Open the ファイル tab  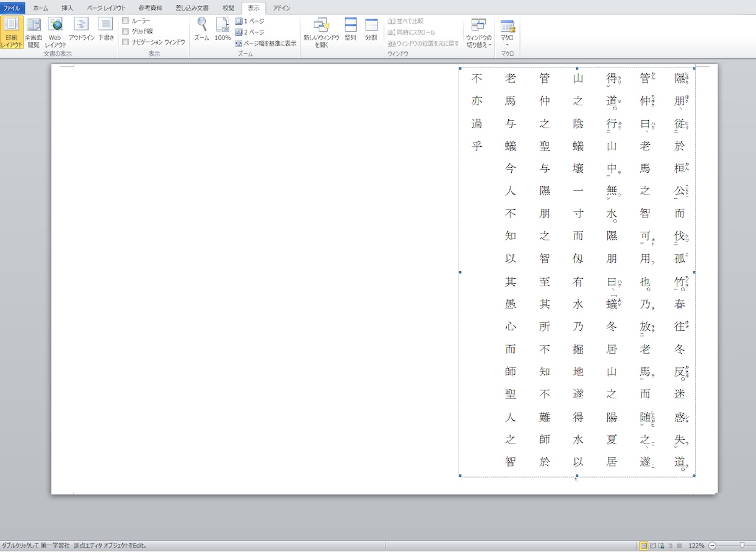[x=13, y=8]
